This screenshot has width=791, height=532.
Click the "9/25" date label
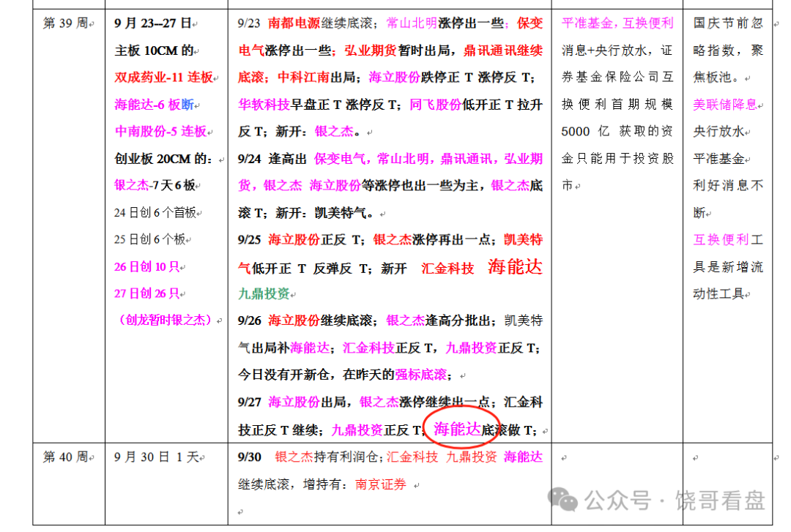pos(249,239)
